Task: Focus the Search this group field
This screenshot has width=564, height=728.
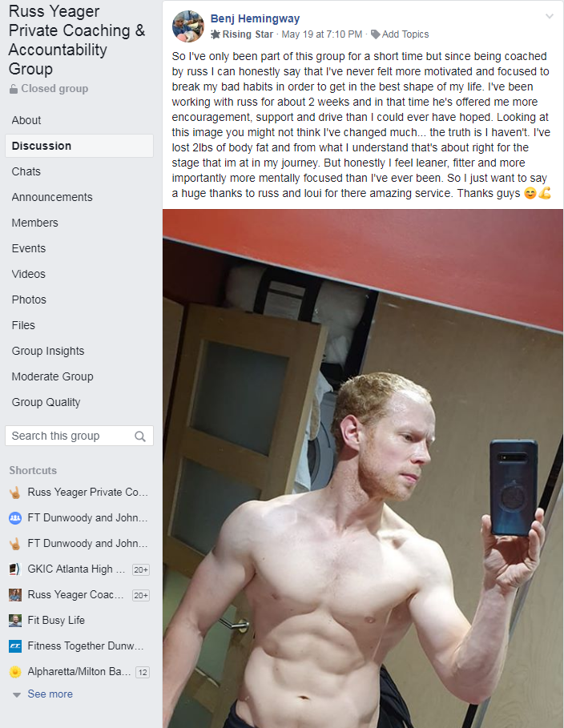Action: pyautogui.click(x=79, y=436)
